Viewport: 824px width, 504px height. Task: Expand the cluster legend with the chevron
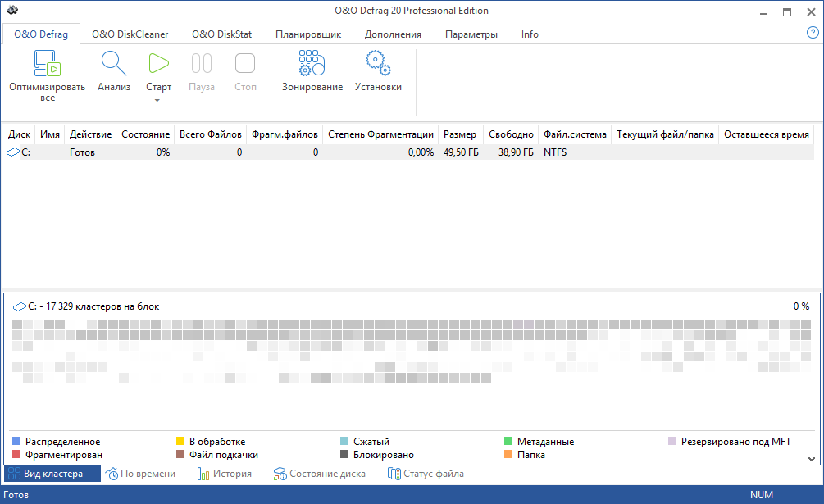pos(812,459)
